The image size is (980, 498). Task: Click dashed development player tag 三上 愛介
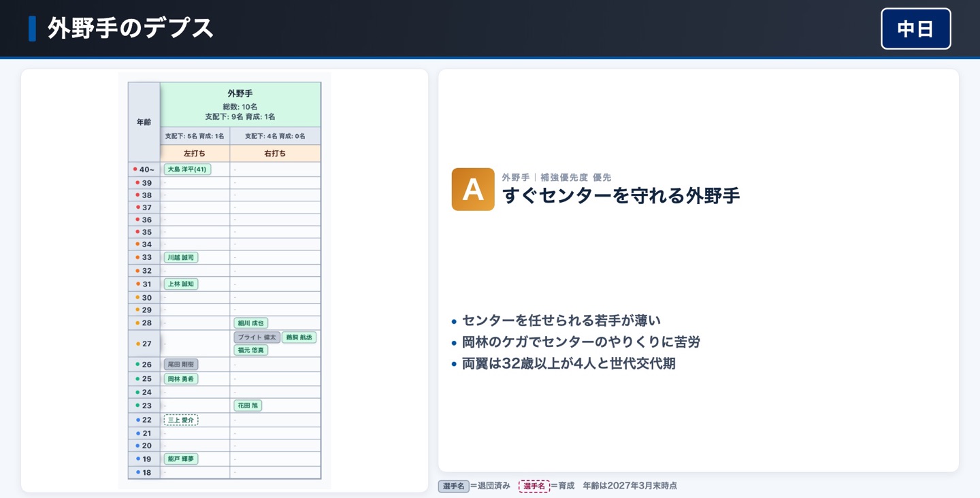(181, 420)
